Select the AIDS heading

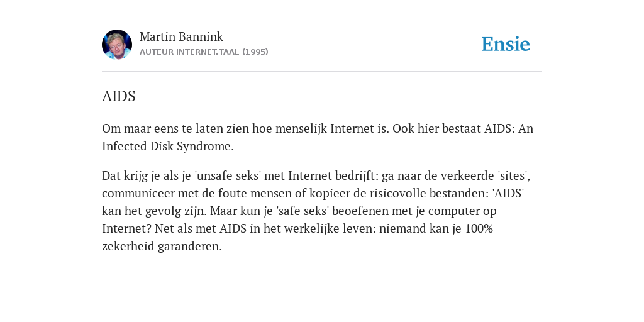pyautogui.click(x=119, y=96)
